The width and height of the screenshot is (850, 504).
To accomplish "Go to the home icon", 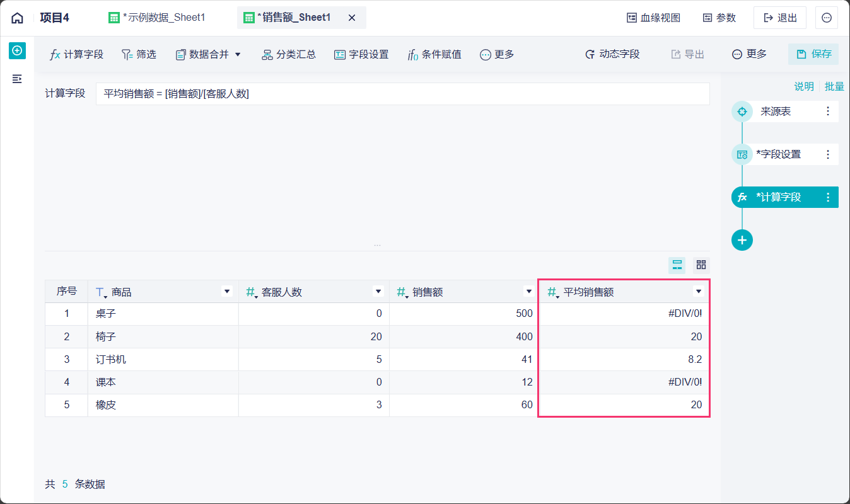I will pos(17,18).
